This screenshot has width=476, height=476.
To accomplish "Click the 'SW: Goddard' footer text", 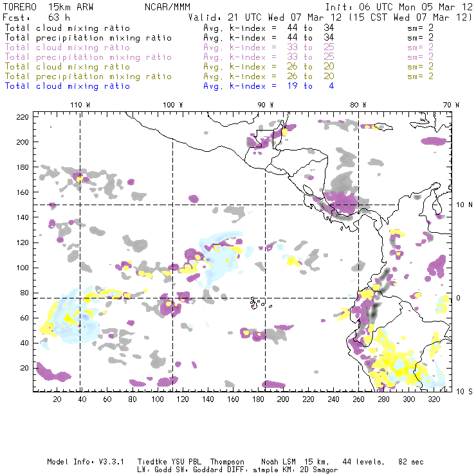I will [x=199, y=470].
